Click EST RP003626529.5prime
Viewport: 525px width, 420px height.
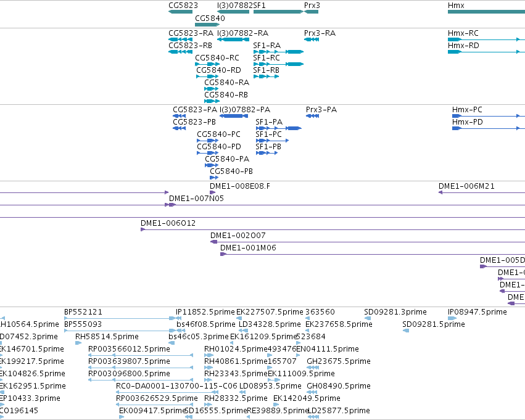tap(157, 398)
